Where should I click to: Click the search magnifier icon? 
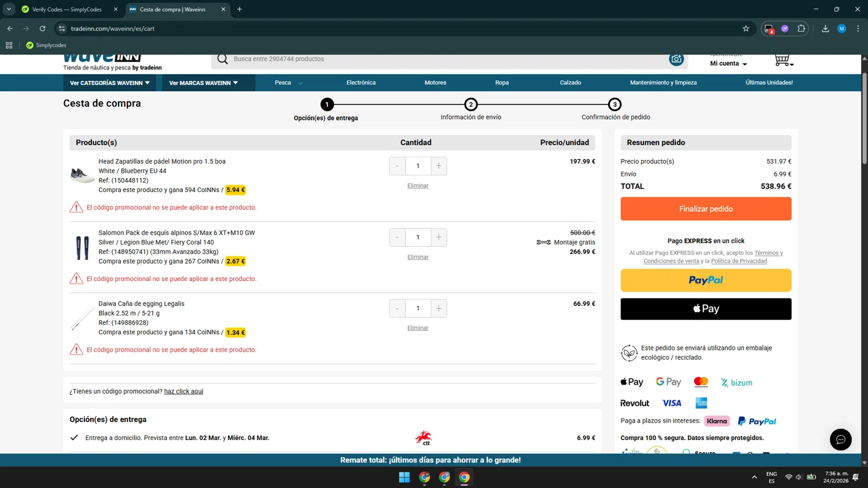[x=222, y=59]
